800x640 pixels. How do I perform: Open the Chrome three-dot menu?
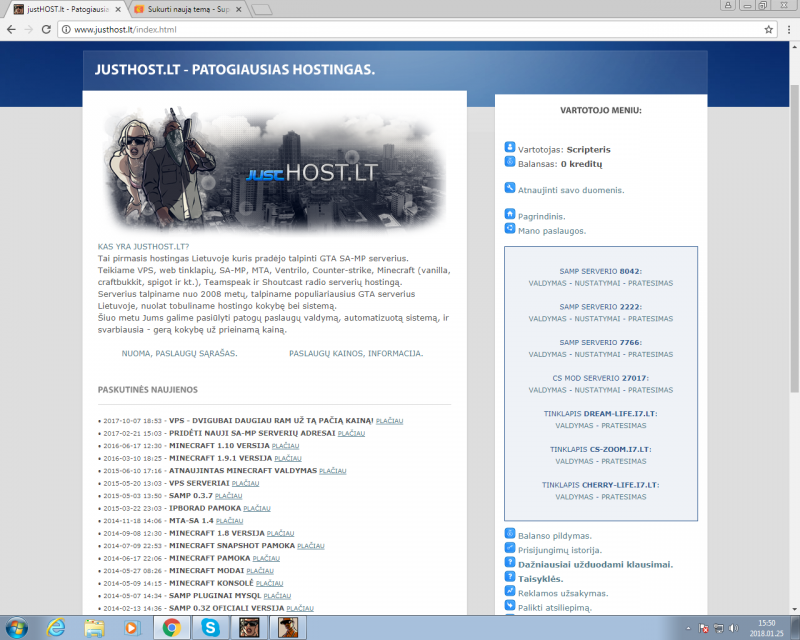pos(787,29)
